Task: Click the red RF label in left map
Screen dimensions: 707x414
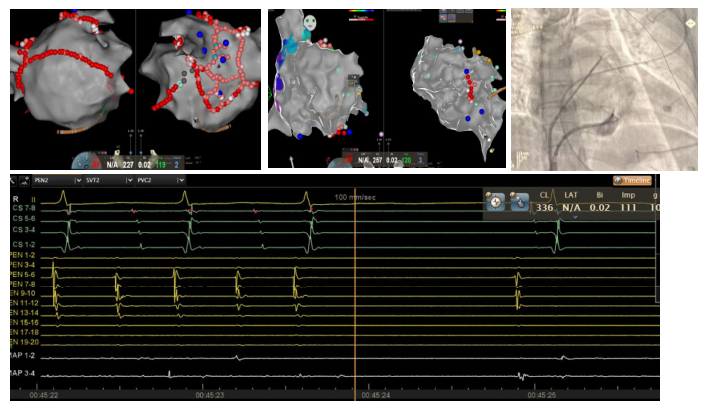Action: click(x=96, y=165)
